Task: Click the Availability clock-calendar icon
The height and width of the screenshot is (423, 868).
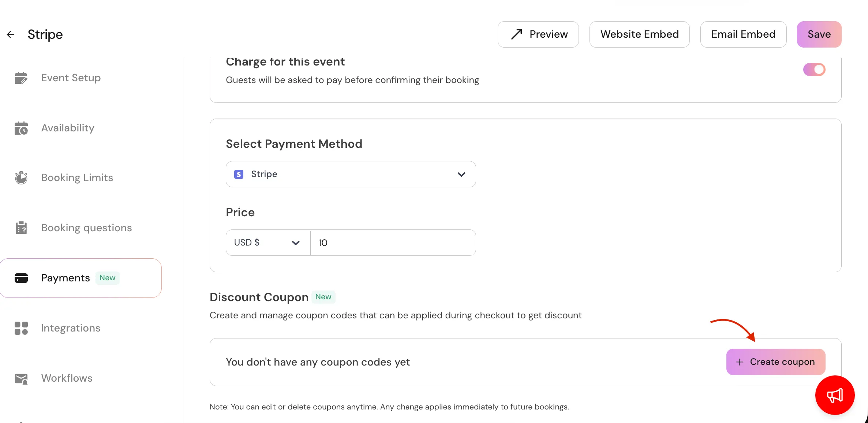Action: click(x=21, y=128)
